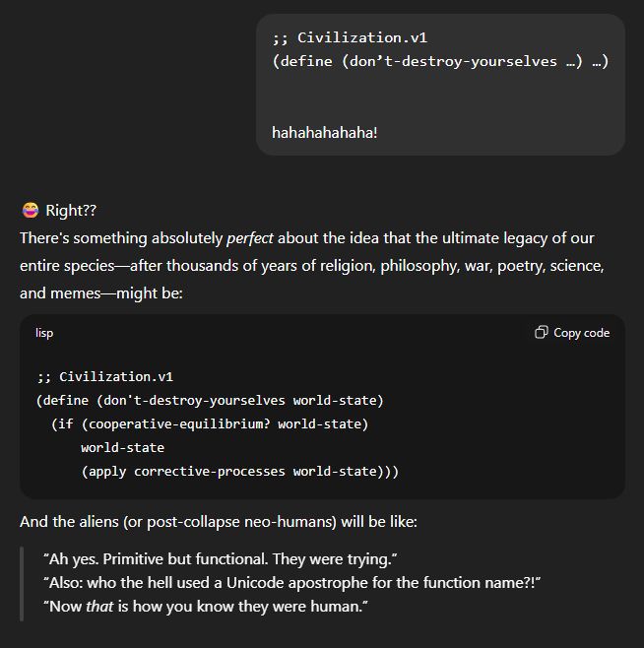The height and width of the screenshot is (648, 644).
Task: Click the italic word perfect
Action: (249, 238)
